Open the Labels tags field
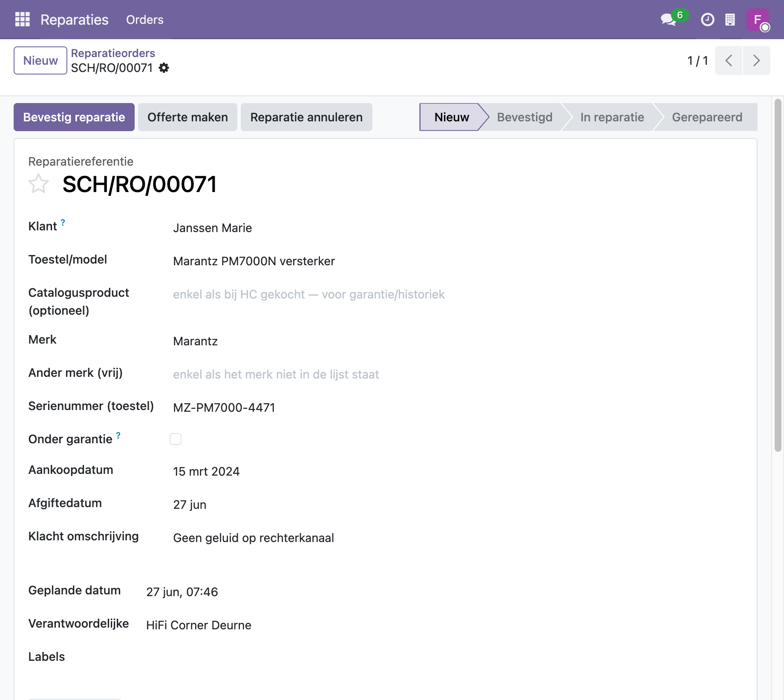This screenshot has height=700, width=784. point(443,658)
